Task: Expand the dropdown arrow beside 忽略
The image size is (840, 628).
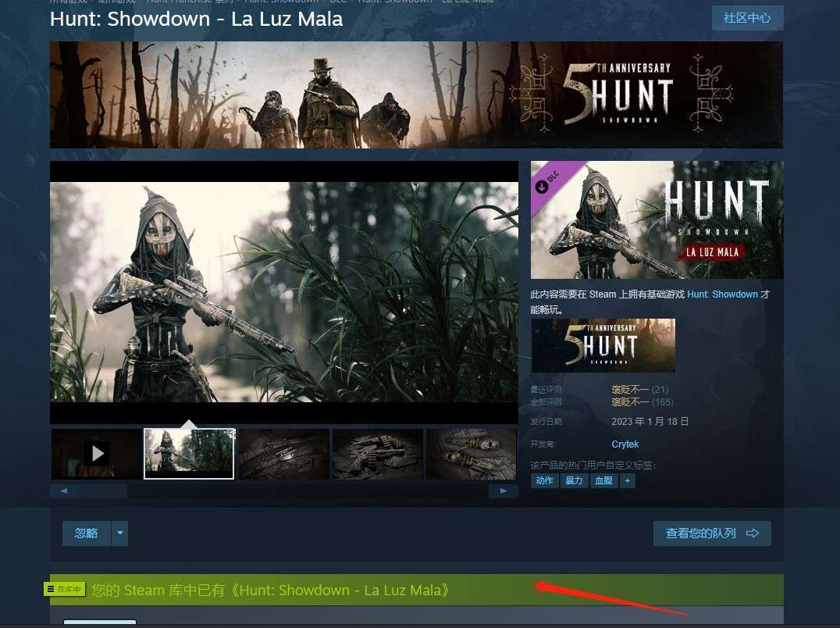Action: (120, 533)
